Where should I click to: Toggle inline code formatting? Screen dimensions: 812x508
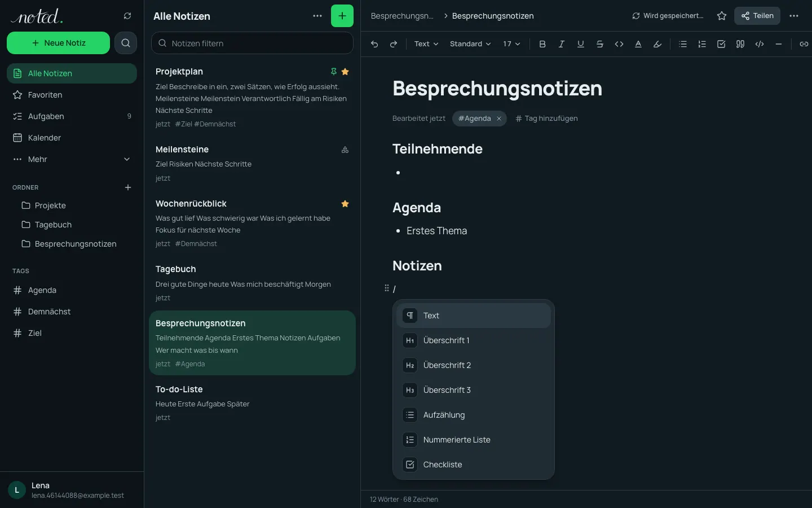click(x=619, y=44)
